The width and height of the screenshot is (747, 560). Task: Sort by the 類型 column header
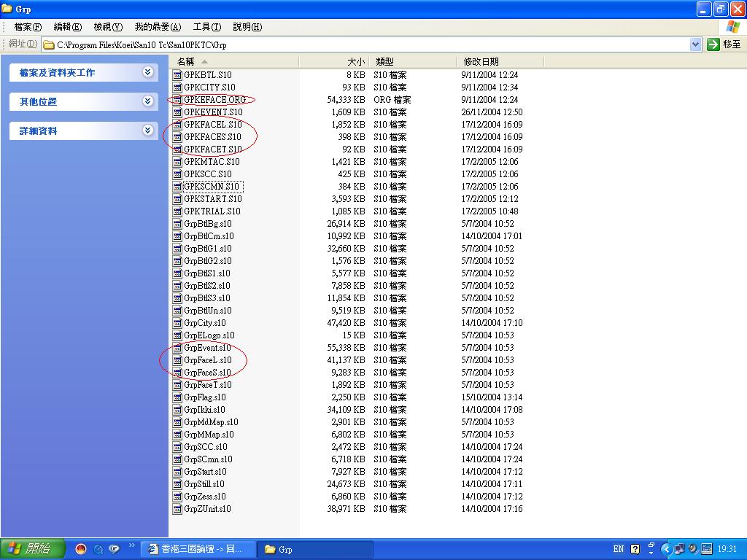pos(413,61)
